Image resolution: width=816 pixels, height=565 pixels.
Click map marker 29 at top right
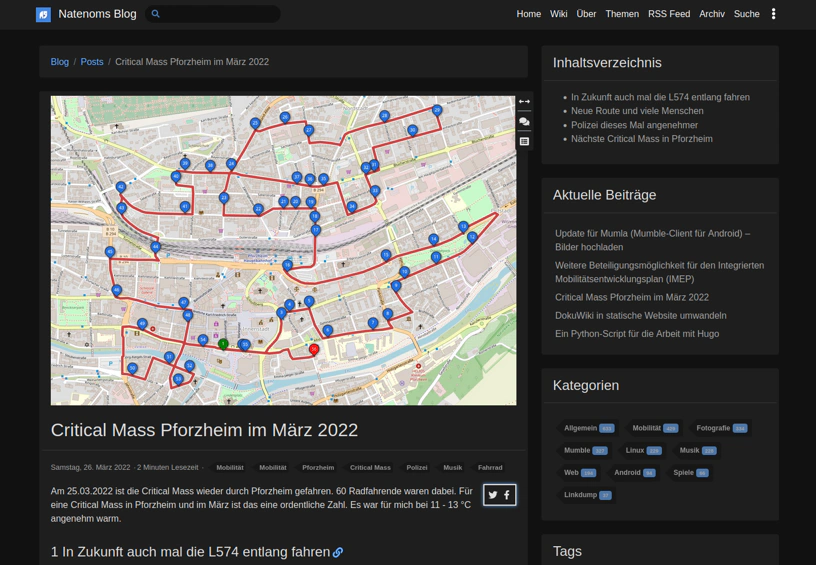(437, 110)
